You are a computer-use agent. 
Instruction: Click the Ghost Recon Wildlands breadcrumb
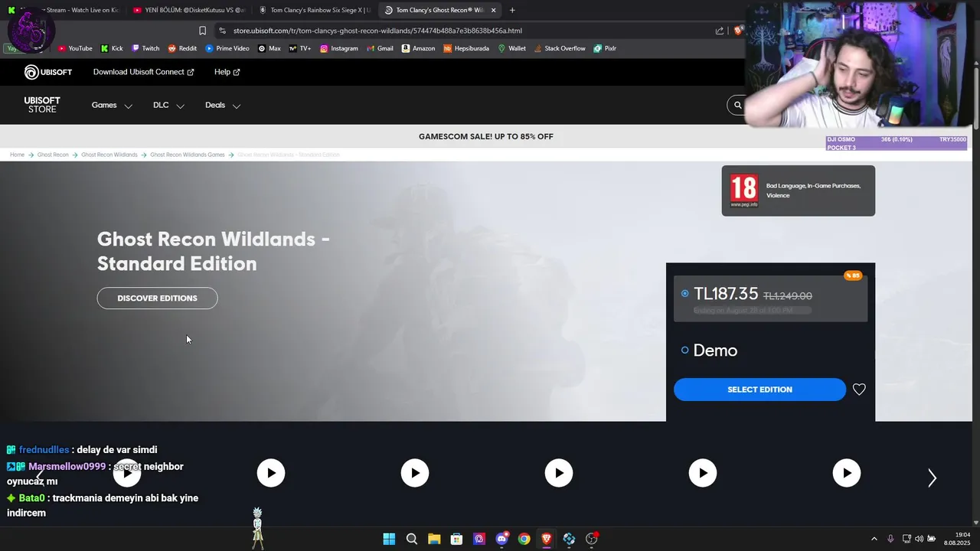point(109,155)
